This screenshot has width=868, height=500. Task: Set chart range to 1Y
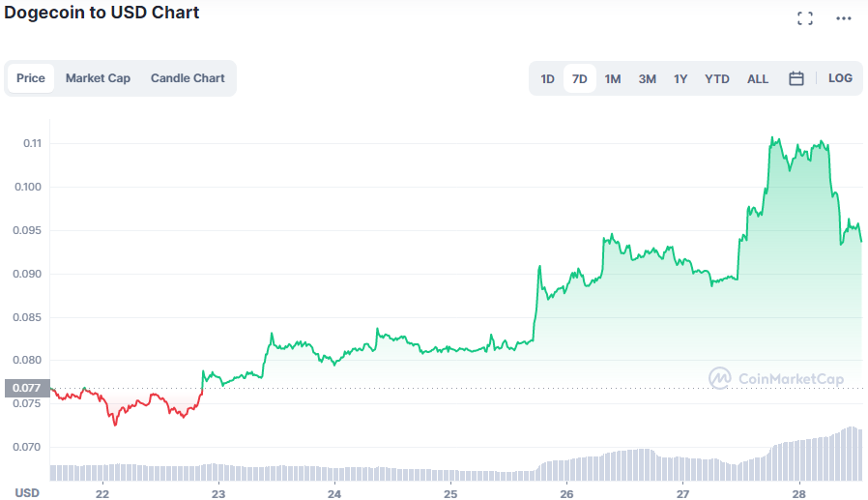point(680,78)
